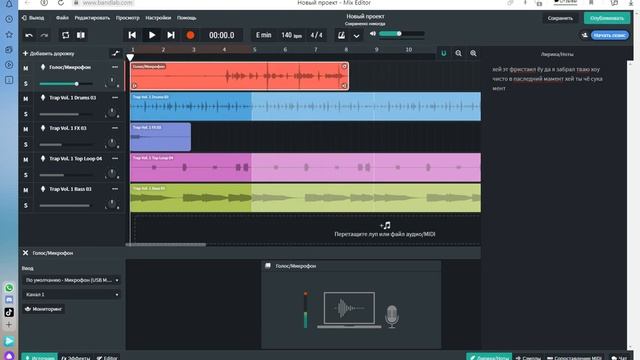Mute the Trap Vol. 1 Bass 03 track
This screenshot has height=360, width=640.
point(26,190)
